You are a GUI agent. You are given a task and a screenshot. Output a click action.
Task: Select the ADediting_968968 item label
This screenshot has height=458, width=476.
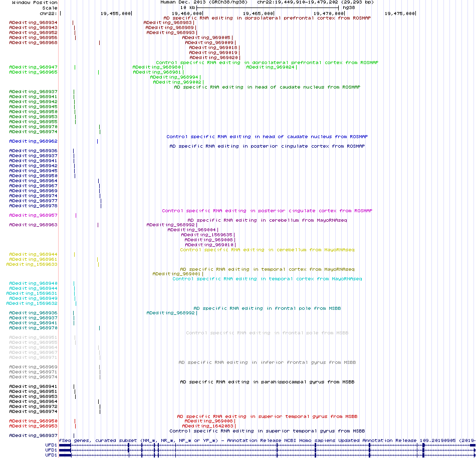(x=33, y=43)
